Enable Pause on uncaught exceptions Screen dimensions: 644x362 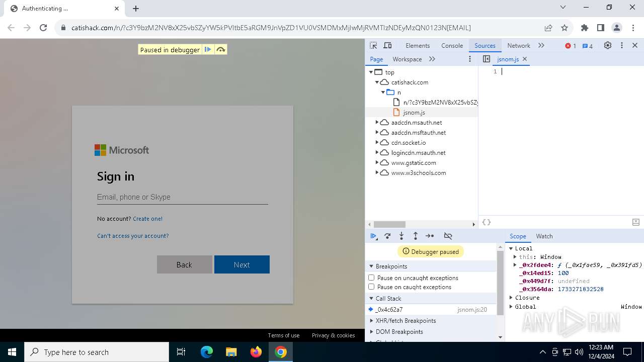point(371,278)
